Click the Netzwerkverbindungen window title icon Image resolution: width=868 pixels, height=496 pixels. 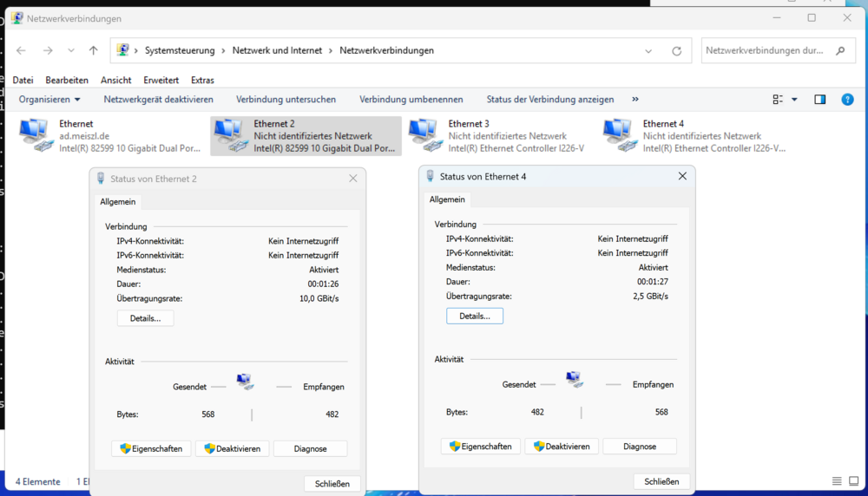17,17
